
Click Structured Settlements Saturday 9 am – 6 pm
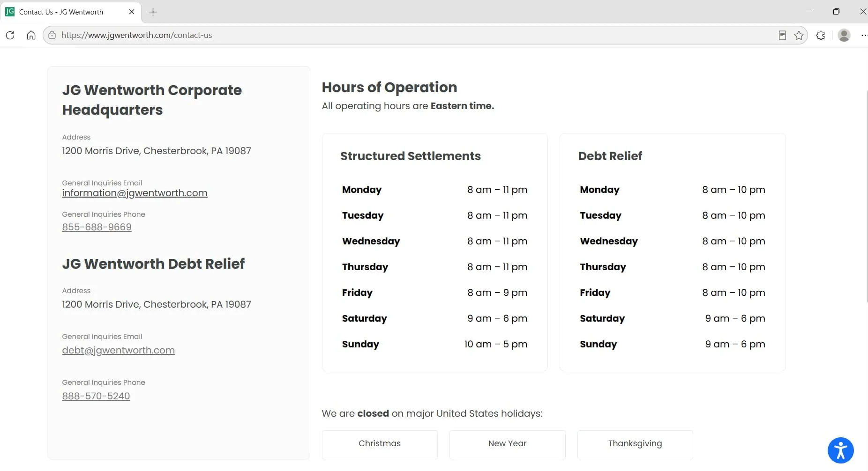coord(497,318)
